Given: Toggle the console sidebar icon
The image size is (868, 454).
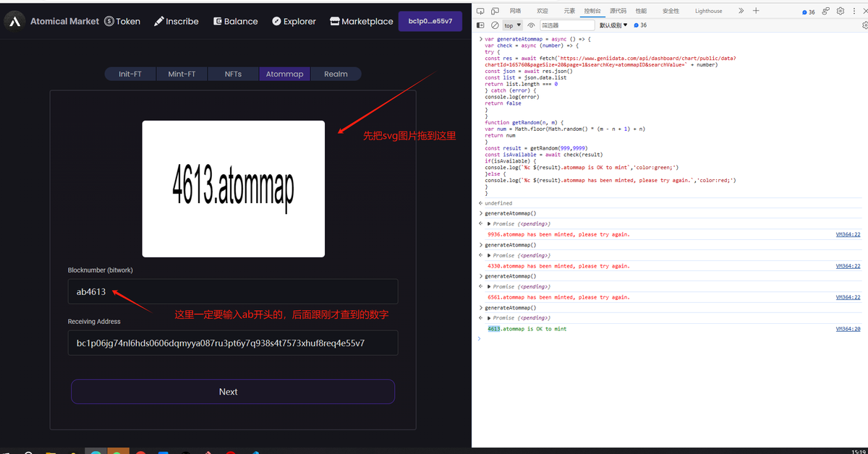Looking at the screenshot, I should 481,25.
